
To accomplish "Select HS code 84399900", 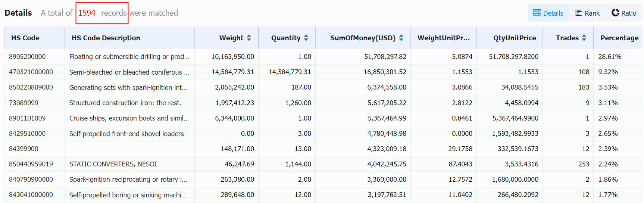I will [24, 149].
